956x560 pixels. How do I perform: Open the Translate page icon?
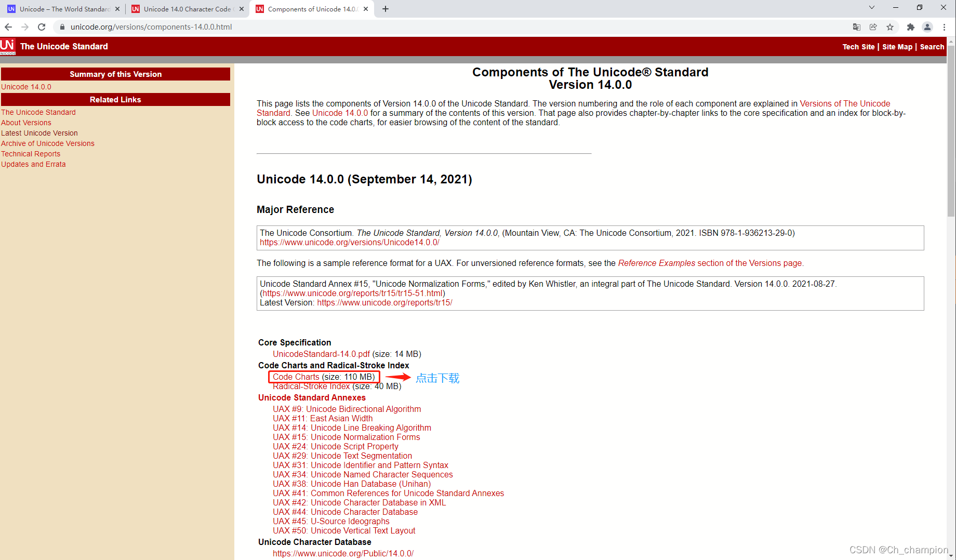click(x=857, y=27)
